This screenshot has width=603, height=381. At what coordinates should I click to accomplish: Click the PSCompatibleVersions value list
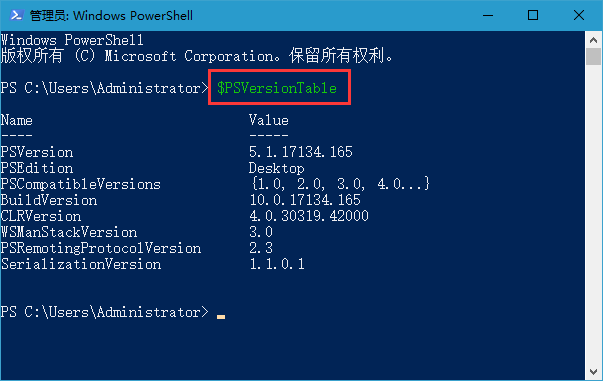click(x=340, y=184)
